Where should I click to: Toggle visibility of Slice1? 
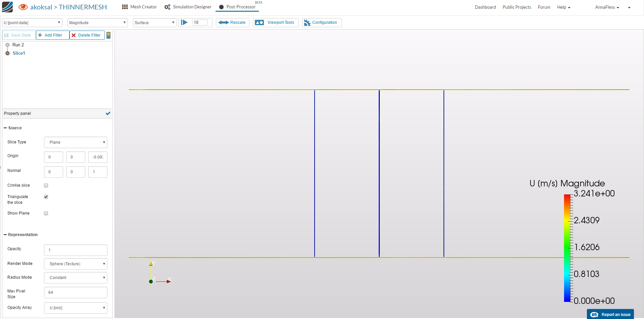pyautogui.click(x=7, y=53)
